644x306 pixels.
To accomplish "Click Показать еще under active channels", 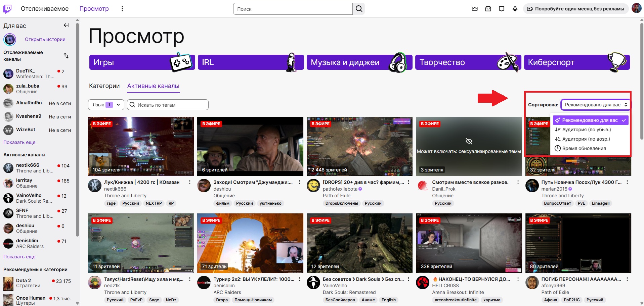I will pyautogui.click(x=19, y=257).
